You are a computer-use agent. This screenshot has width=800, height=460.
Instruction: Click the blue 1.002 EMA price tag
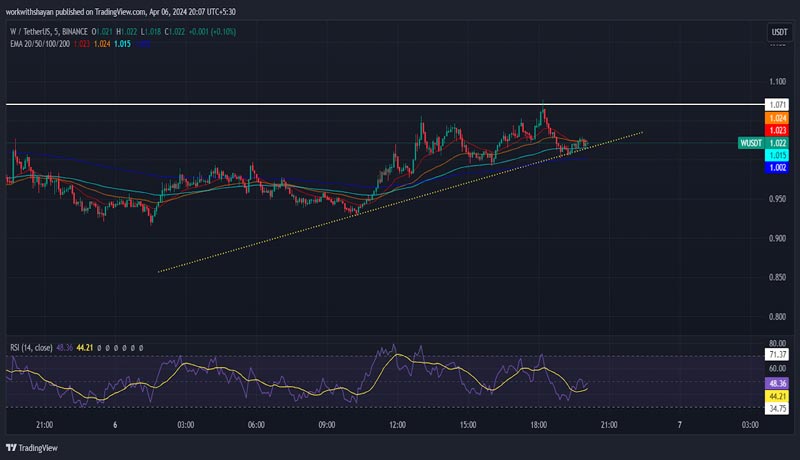click(777, 167)
